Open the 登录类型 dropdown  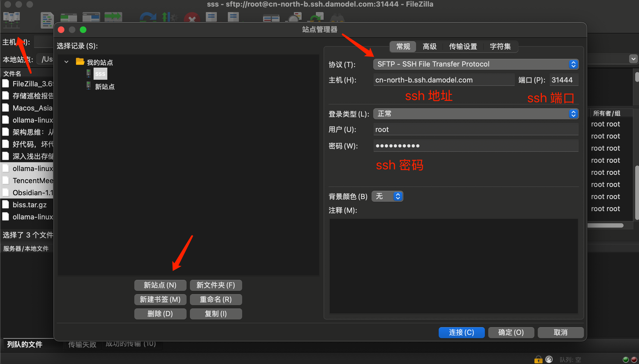[x=476, y=114]
